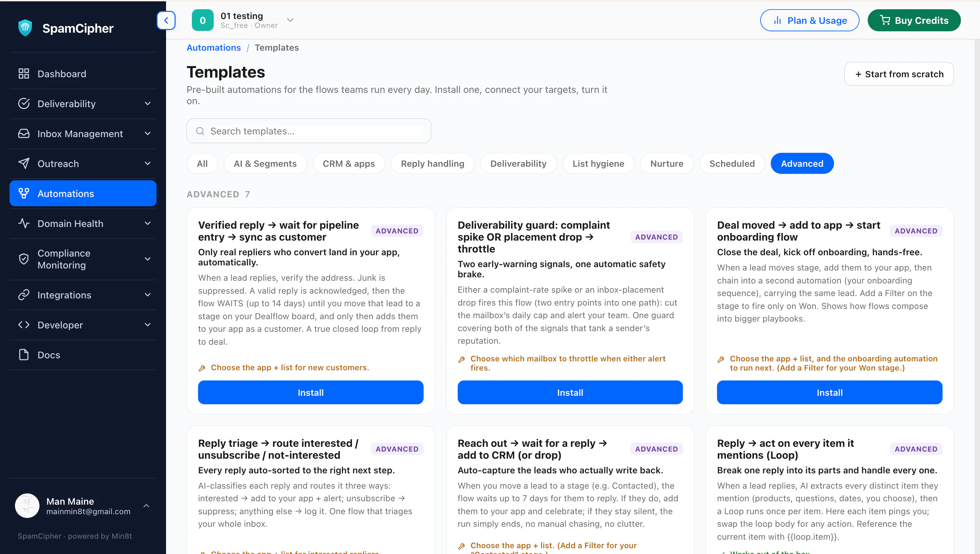This screenshot has width=980, height=554.
Task: Click the Integrations link icon
Action: coord(23,295)
